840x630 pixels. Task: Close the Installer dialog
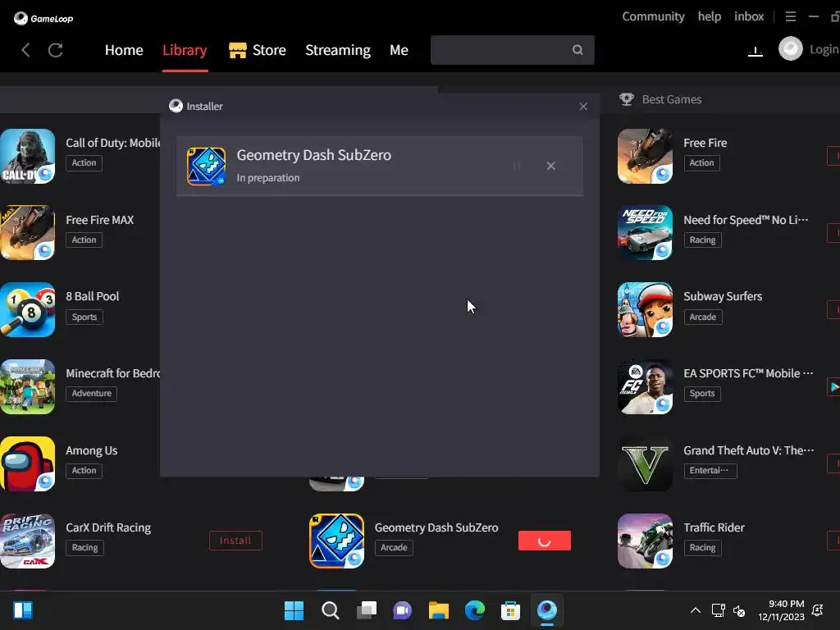point(583,107)
